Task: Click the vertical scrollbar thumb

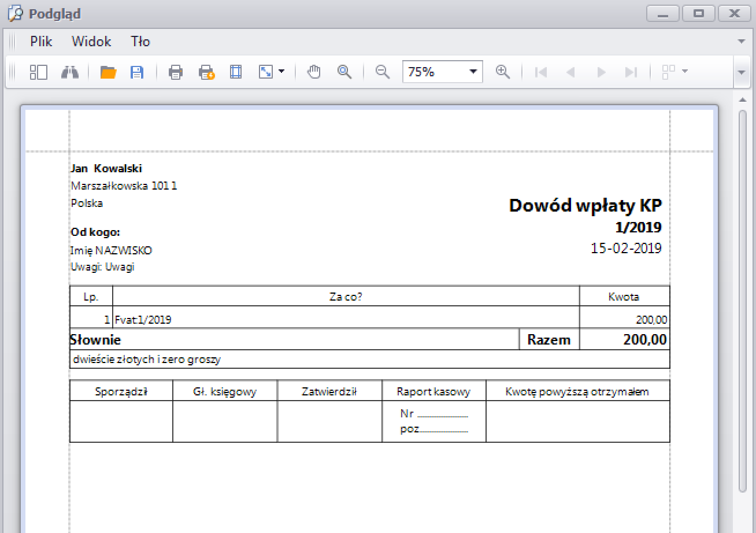Action: click(x=743, y=301)
